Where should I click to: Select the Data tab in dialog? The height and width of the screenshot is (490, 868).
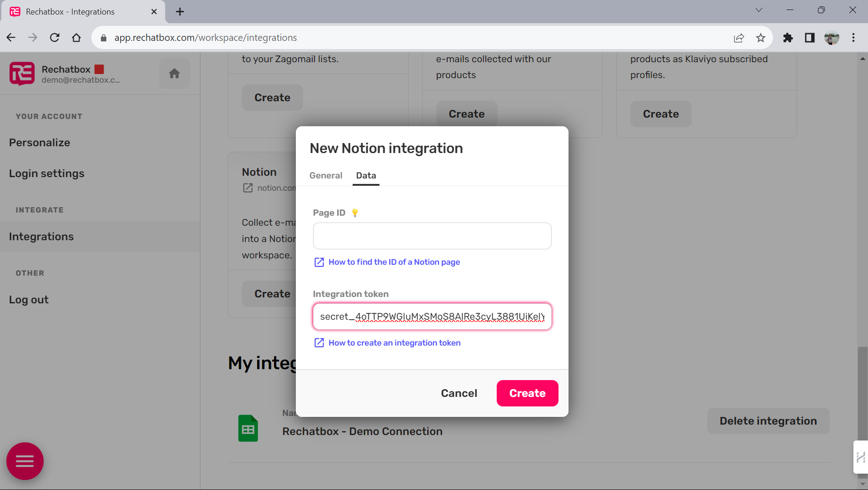pyautogui.click(x=366, y=175)
